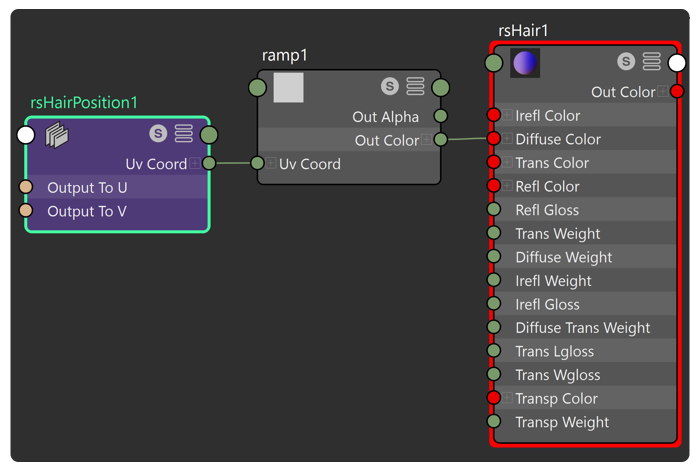The image size is (699, 470).
Task: Click Output To U input port
Action: (26, 187)
